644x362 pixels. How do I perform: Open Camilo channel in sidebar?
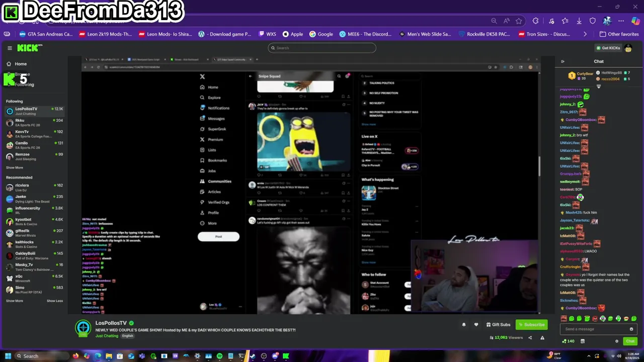pyautogui.click(x=34, y=145)
